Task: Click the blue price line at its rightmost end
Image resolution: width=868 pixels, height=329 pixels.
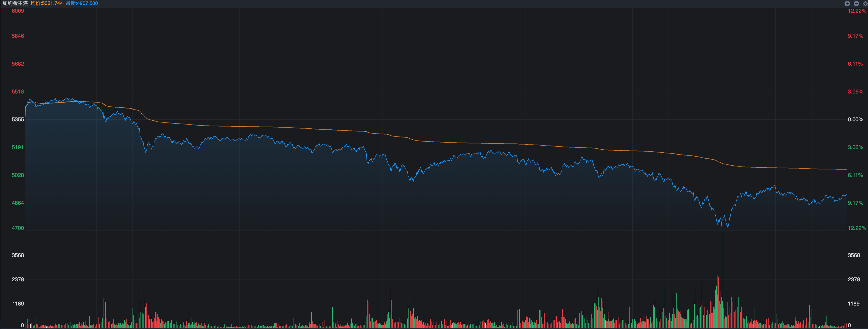Action: coord(846,195)
